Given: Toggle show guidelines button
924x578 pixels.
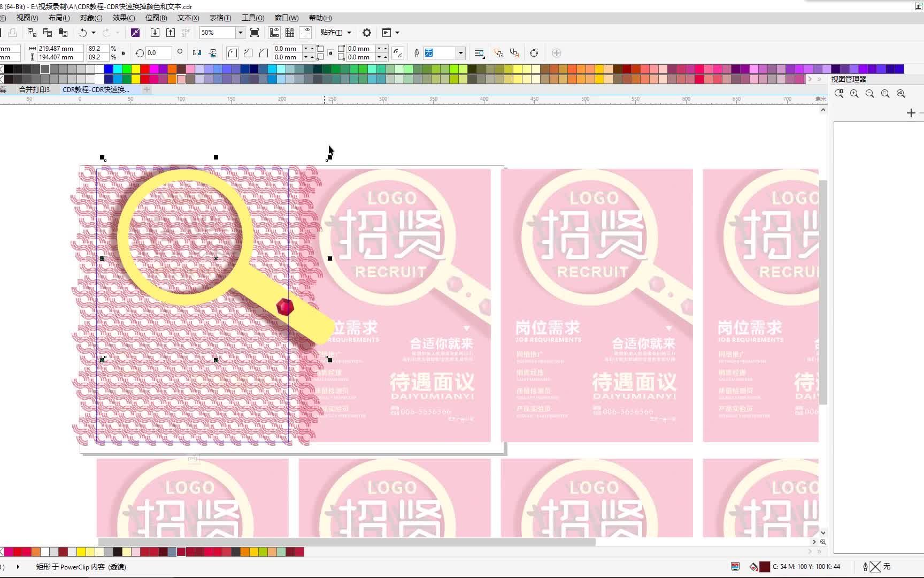Looking at the screenshot, I should [305, 33].
